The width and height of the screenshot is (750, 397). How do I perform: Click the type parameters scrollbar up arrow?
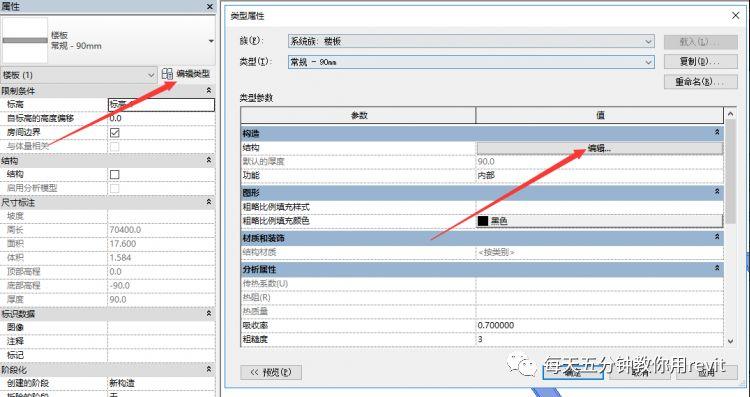[x=730, y=114]
